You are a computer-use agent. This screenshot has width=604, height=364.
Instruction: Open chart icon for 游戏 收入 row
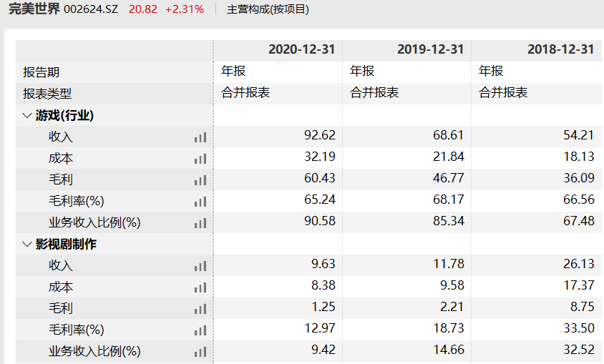pyautogui.click(x=200, y=137)
